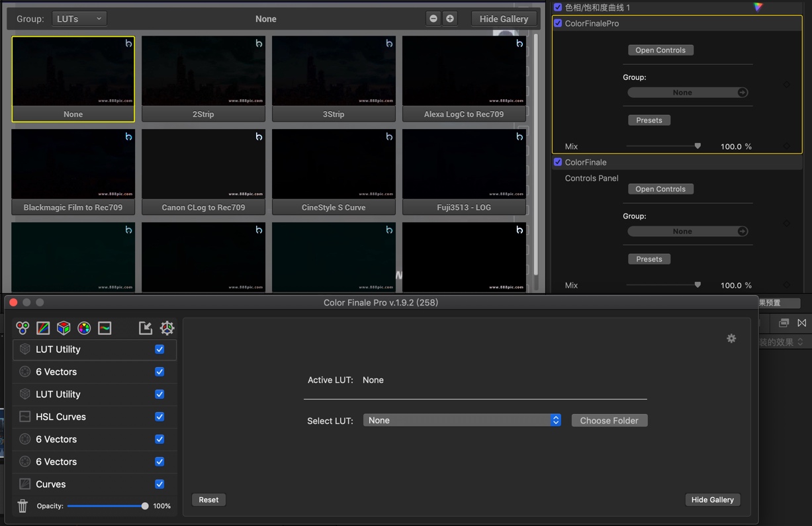Click the import preset icon
Image resolution: width=812 pixels, height=526 pixels.
click(145, 328)
